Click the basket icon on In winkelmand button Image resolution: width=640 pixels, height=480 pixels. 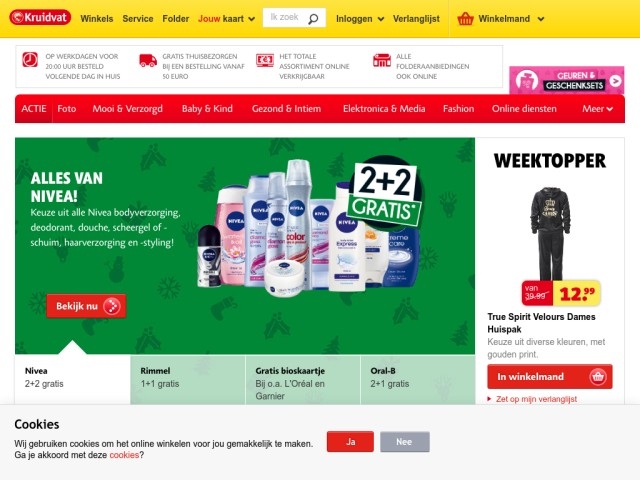point(598,376)
